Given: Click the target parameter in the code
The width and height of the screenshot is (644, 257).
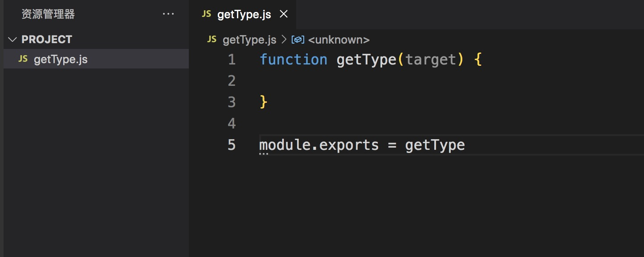Looking at the screenshot, I should click(x=431, y=60).
